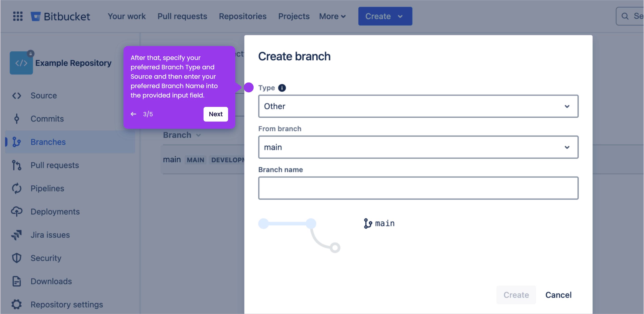This screenshot has height=314, width=644.
Task: Click the MAIN badge on main branch
Action: [195, 160]
